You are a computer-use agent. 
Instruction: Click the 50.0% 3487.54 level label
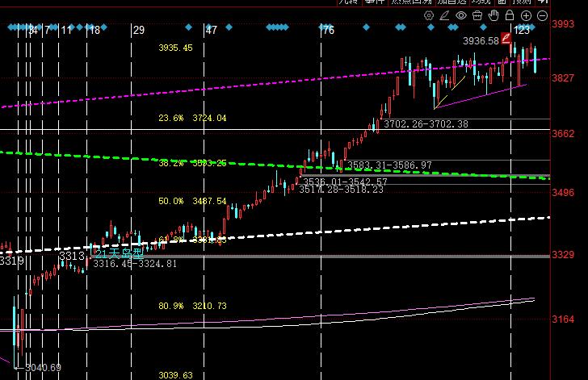pos(192,201)
